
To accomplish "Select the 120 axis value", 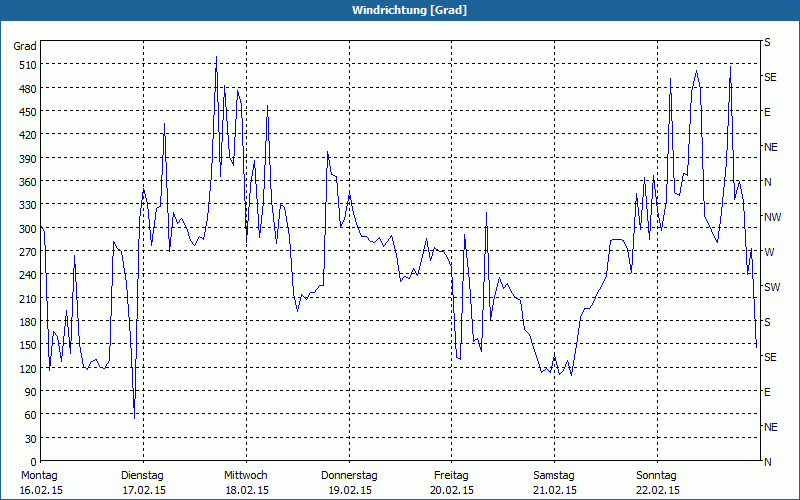I will coord(28,368).
